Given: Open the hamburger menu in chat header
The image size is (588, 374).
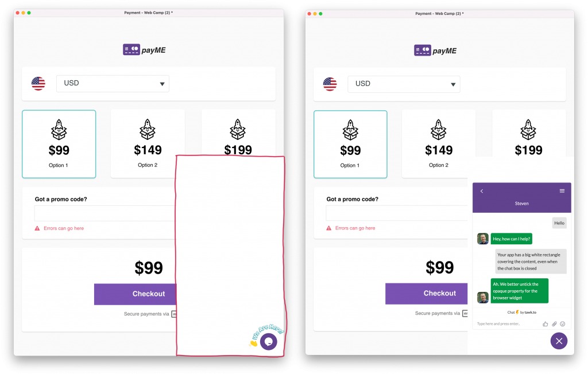Looking at the screenshot, I should [562, 191].
